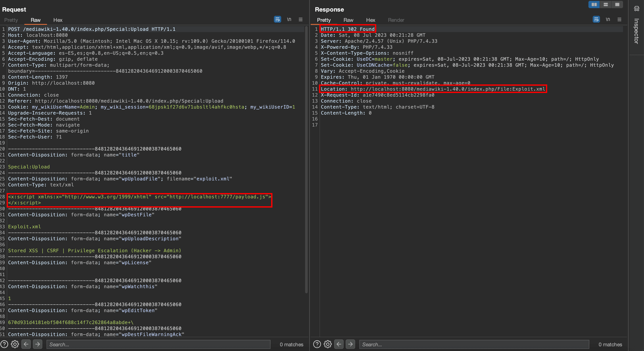Screen dimensions: 644x351
Task: Open Response panel hamburger options menu
Action: click(619, 19)
